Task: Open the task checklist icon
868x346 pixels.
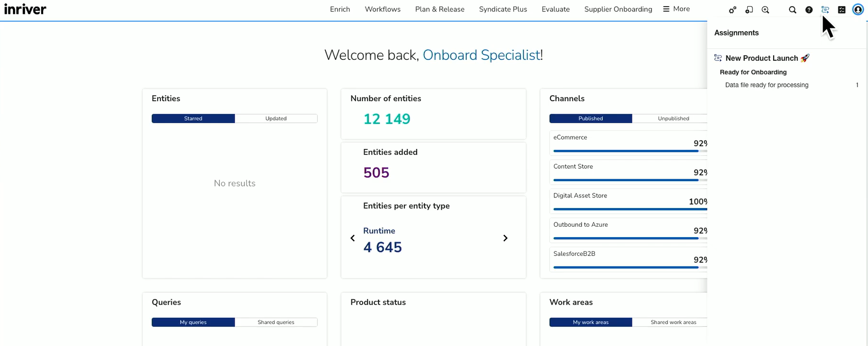Action: pos(842,10)
